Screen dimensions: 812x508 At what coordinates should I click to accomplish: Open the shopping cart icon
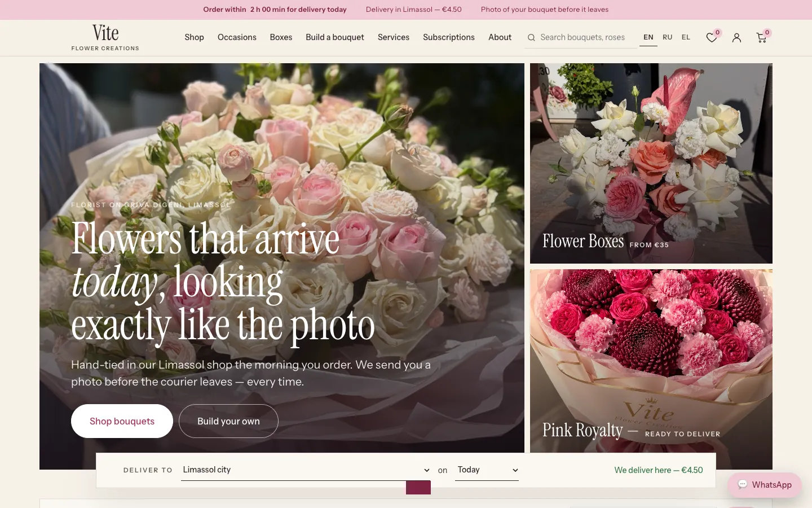click(x=761, y=37)
